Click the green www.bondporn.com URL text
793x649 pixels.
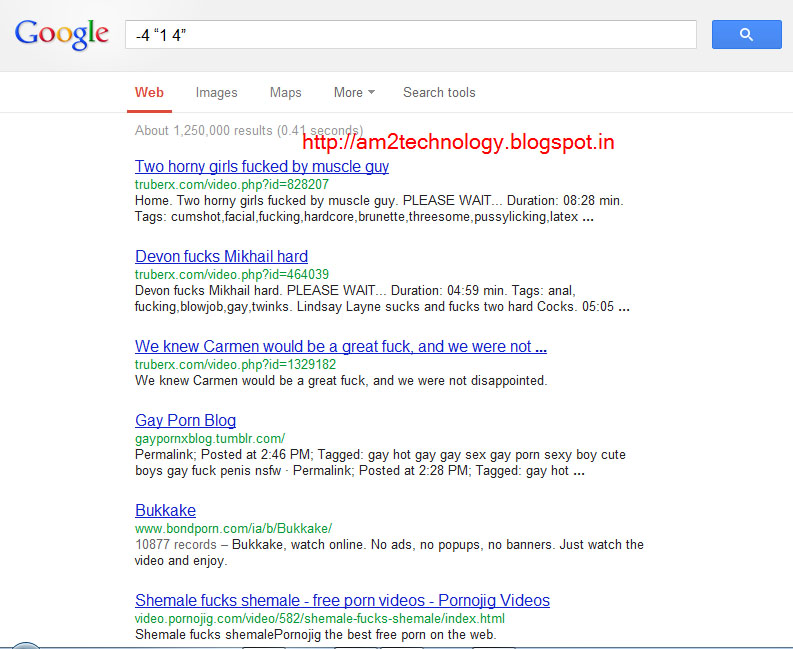[233, 529]
